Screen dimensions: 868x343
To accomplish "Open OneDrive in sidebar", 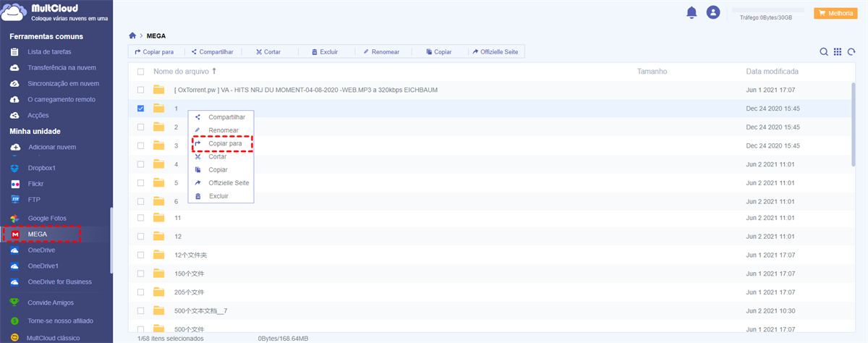I will tap(41, 250).
